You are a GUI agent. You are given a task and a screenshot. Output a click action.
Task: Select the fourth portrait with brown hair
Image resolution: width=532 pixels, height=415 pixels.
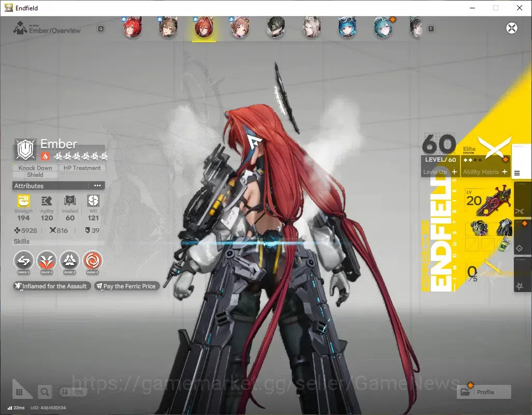240,27
